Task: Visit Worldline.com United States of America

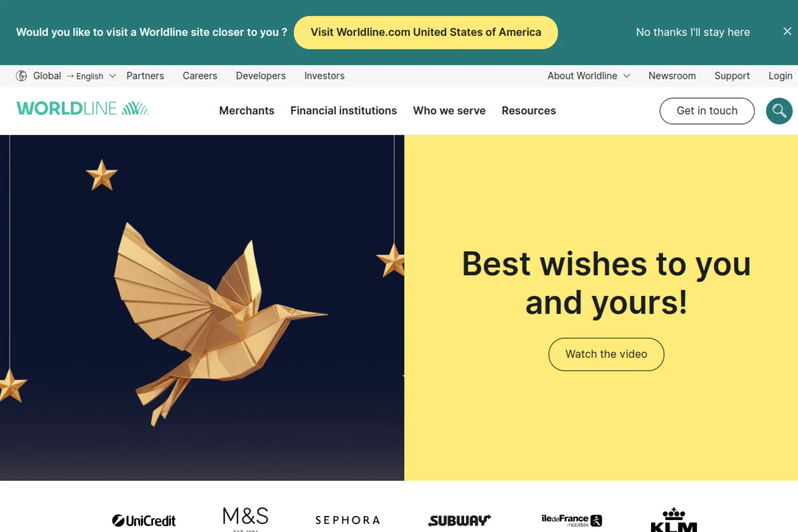Action: click(426, 32)
